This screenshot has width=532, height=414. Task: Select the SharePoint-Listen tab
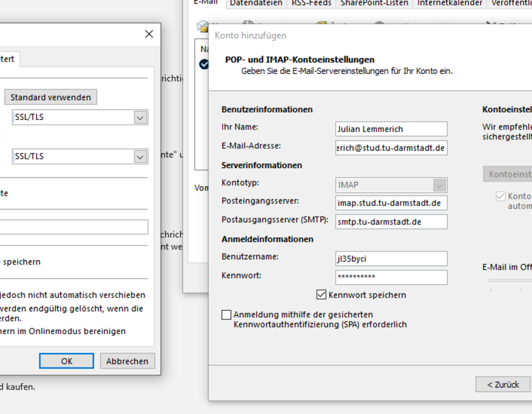[374, 3]
